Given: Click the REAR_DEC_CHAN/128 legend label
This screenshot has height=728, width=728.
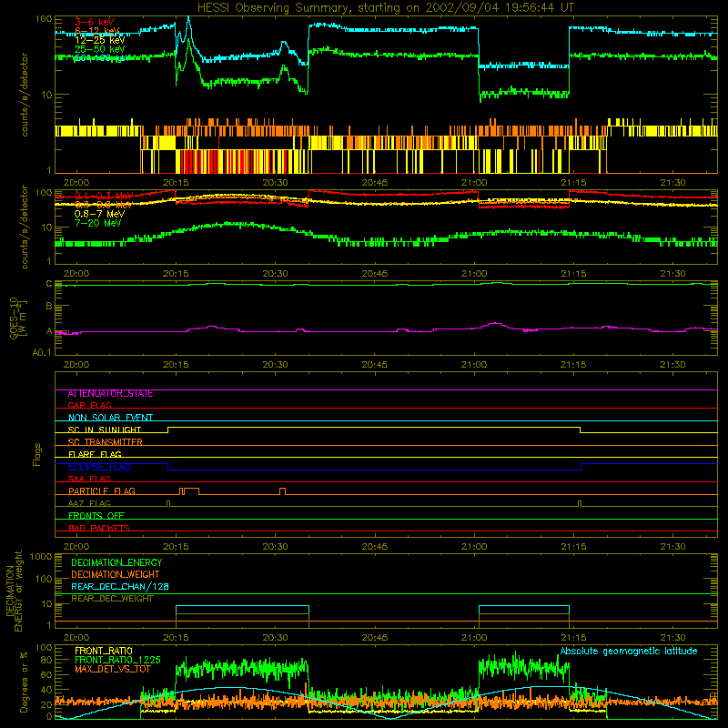Looking at the screenshot, I should (120, 587).
